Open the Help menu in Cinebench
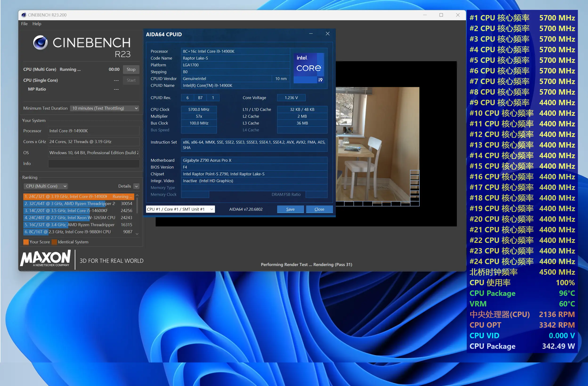588x386 pixels. pos(37,24)
